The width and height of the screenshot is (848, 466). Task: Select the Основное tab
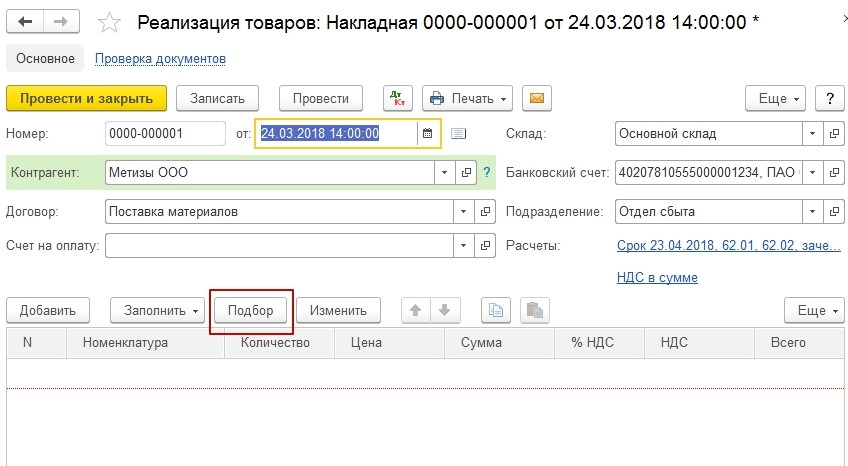44,59
